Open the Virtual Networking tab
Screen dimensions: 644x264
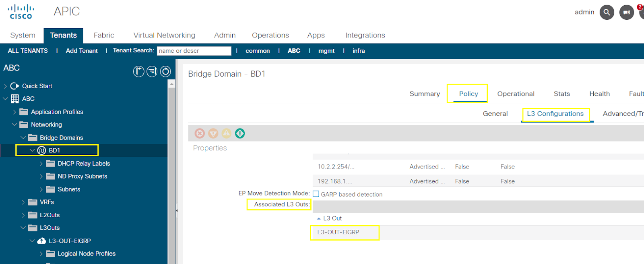(x=164, y=35)
